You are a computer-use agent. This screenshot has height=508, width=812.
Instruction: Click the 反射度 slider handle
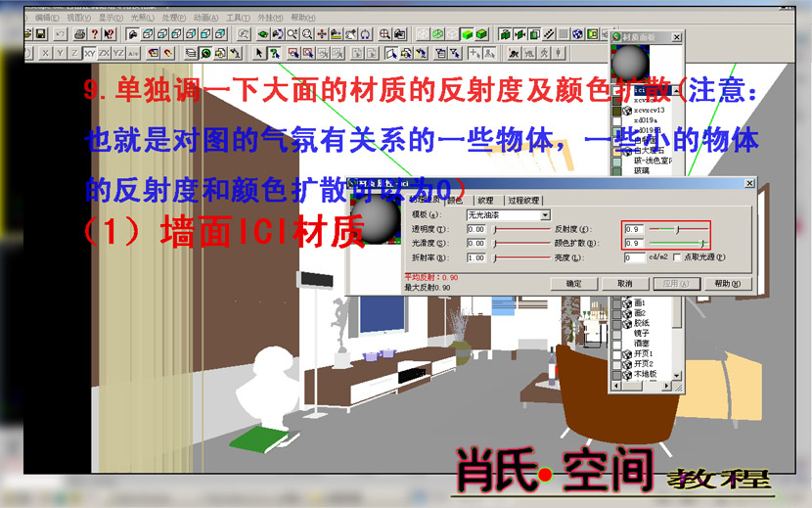point(677,229)
